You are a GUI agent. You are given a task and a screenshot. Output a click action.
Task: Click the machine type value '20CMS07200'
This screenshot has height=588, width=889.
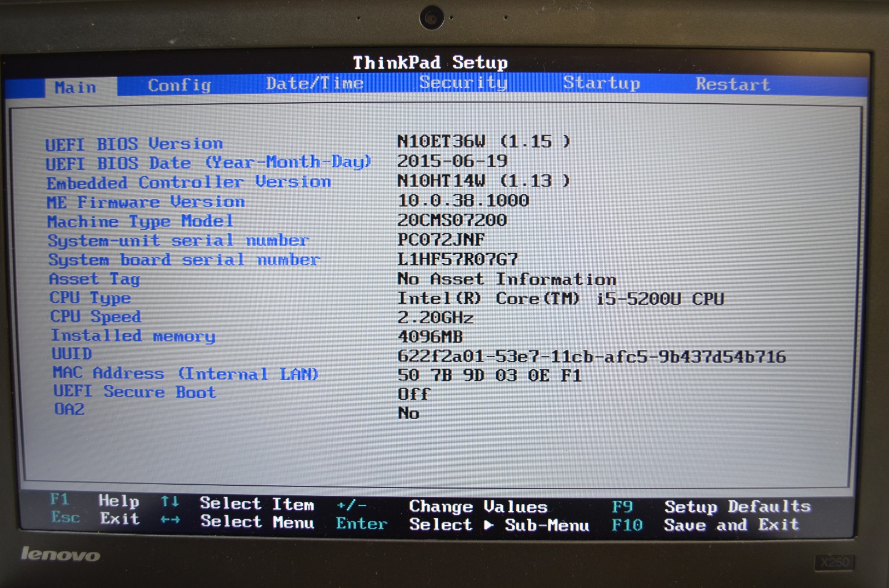point(452,220)
